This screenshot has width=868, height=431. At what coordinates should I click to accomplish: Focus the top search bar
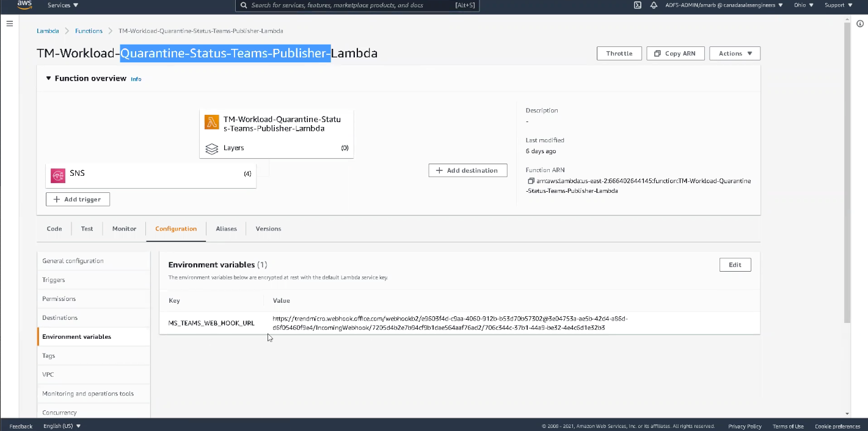tap(357, 5)
